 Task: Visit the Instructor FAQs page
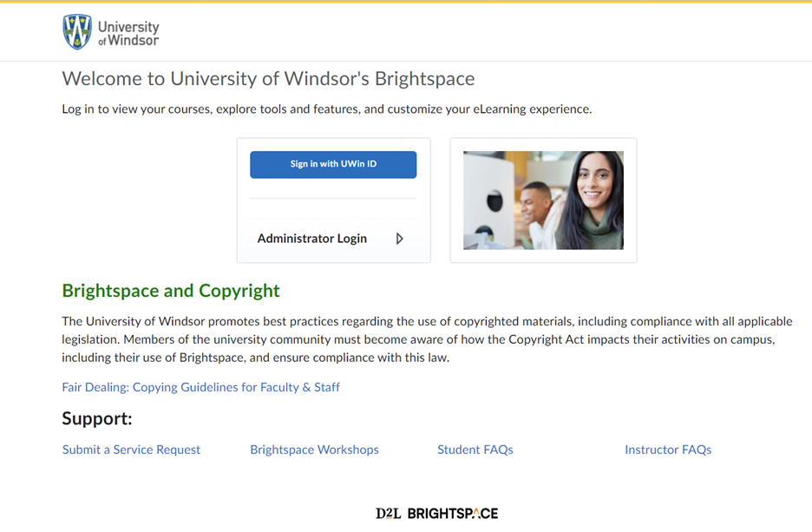[667, 450]
